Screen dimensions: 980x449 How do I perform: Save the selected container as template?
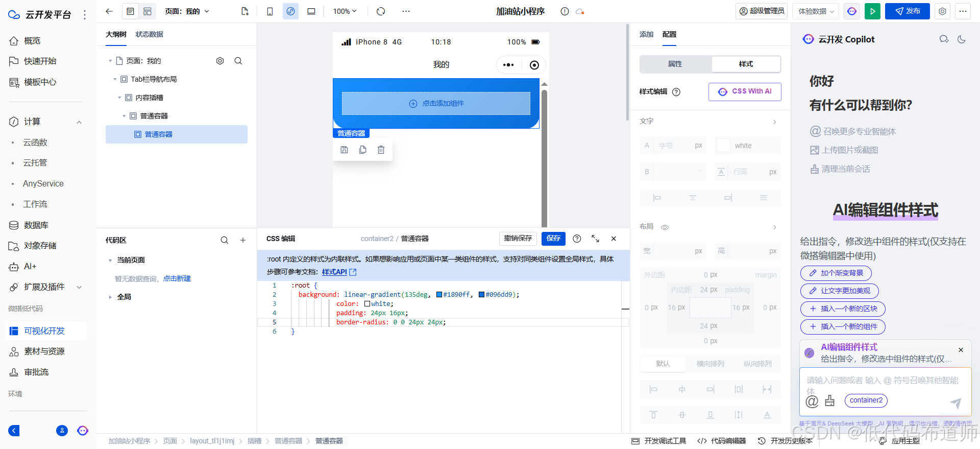(345, 150)
